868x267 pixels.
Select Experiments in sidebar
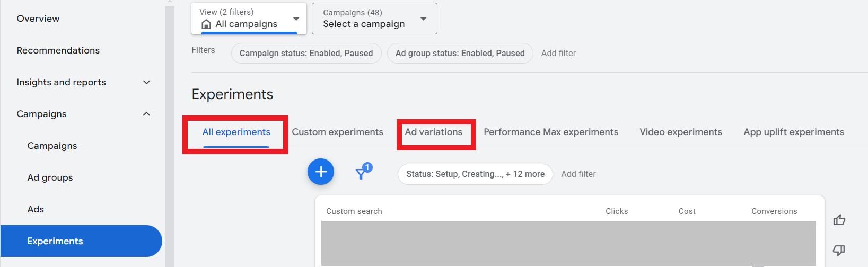click(x=81, y=241)
